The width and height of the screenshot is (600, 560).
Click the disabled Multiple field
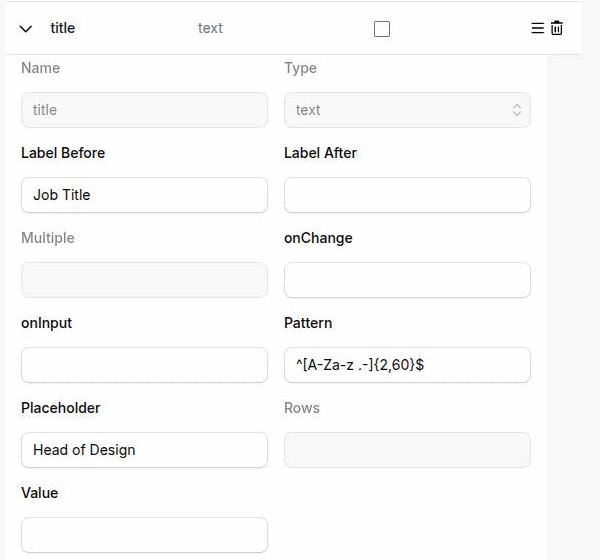[144, 280]
